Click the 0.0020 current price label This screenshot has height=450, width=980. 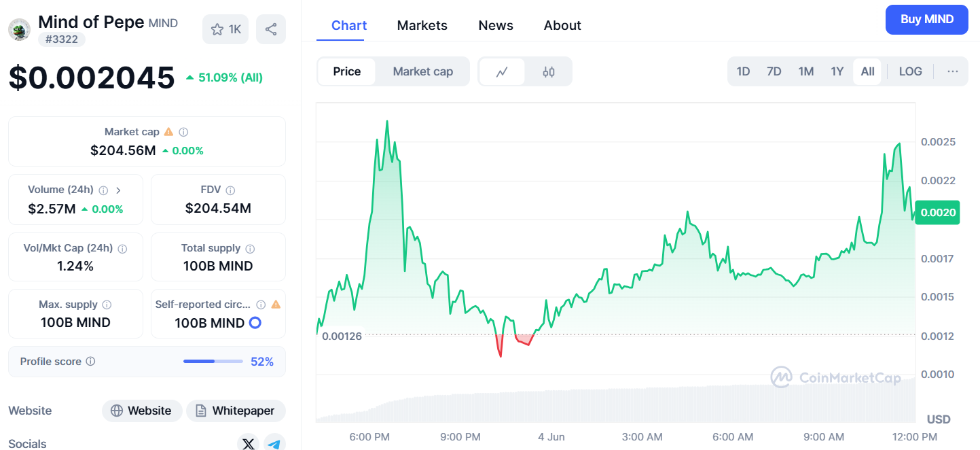(x=937, y=213)
